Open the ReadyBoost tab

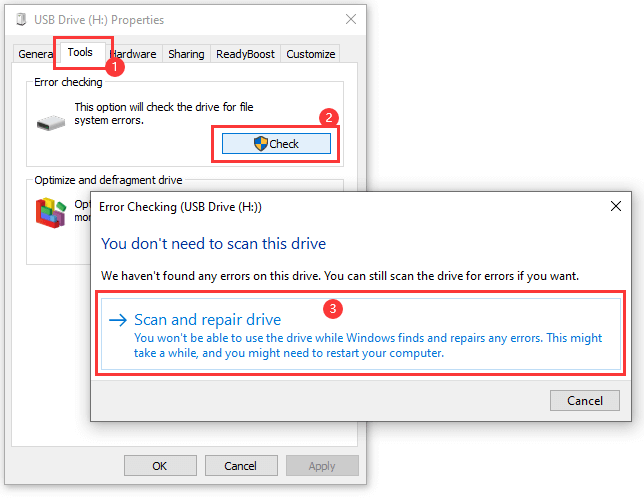click(245, 54)
